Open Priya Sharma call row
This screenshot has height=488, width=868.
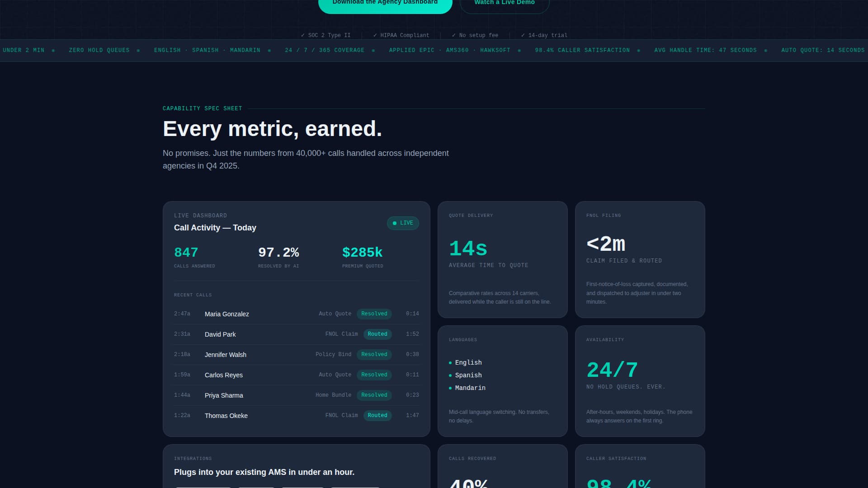point(297,395)
